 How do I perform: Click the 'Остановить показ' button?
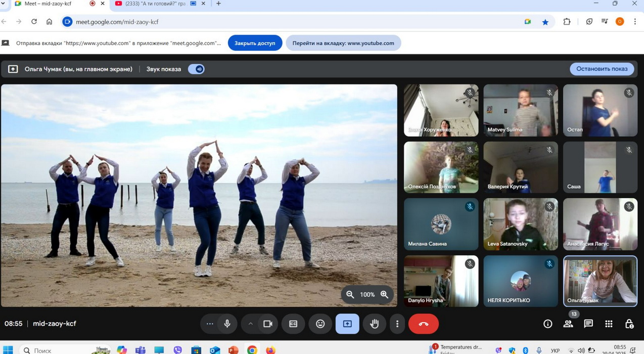(602, 69)
